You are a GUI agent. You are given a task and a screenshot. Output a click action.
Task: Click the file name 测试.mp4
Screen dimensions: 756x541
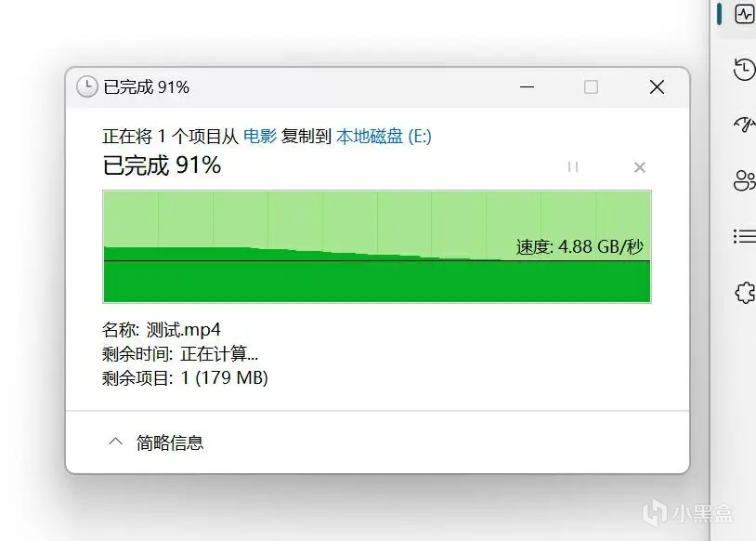(x=183, y=330)
